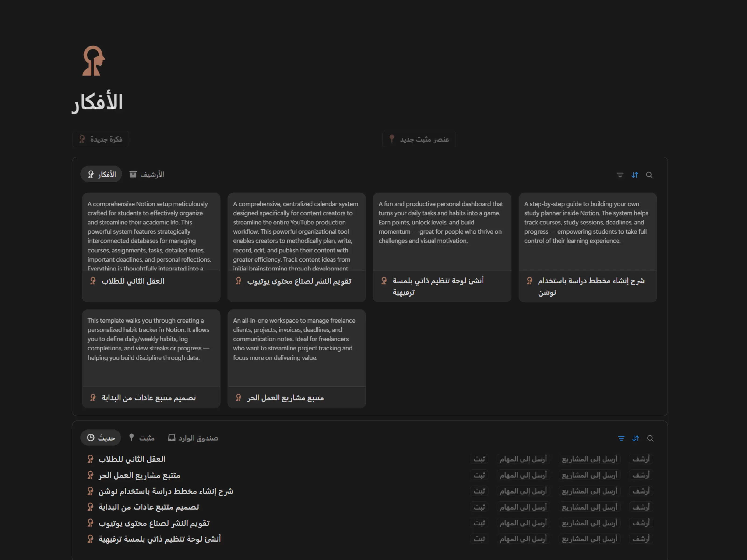747x560 pixels.
Task: Open filter icon in the recent list
Action: tap(621, 438)
